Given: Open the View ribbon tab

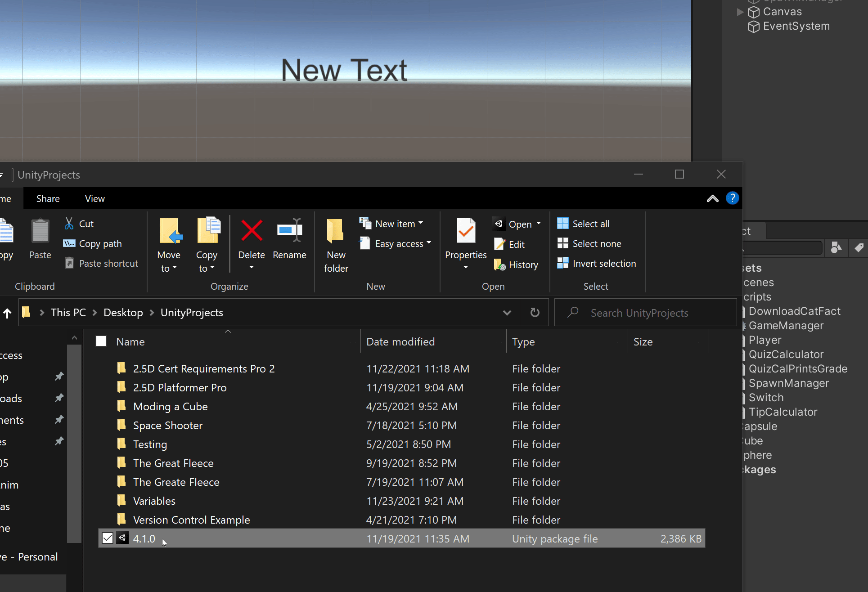Looking at the screenshot, I should 94,199.
